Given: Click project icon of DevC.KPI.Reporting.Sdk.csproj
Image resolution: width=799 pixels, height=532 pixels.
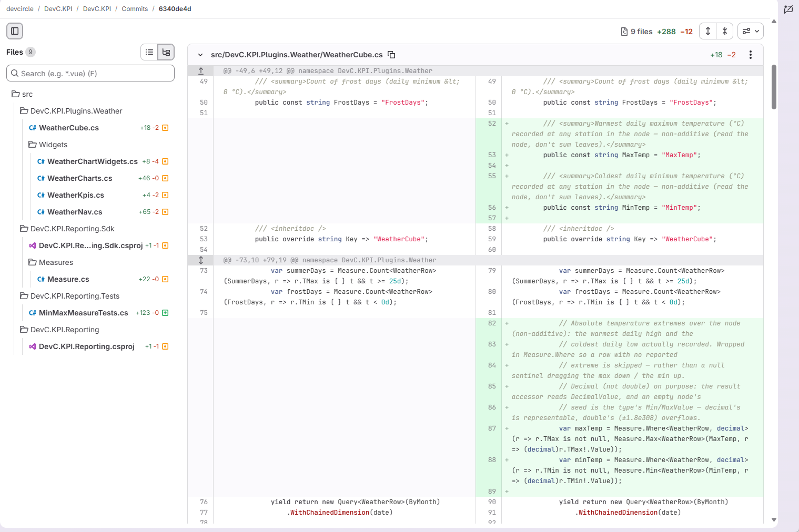Looking at the screenshot, I should pyautogui.click(x=33, y=245).
